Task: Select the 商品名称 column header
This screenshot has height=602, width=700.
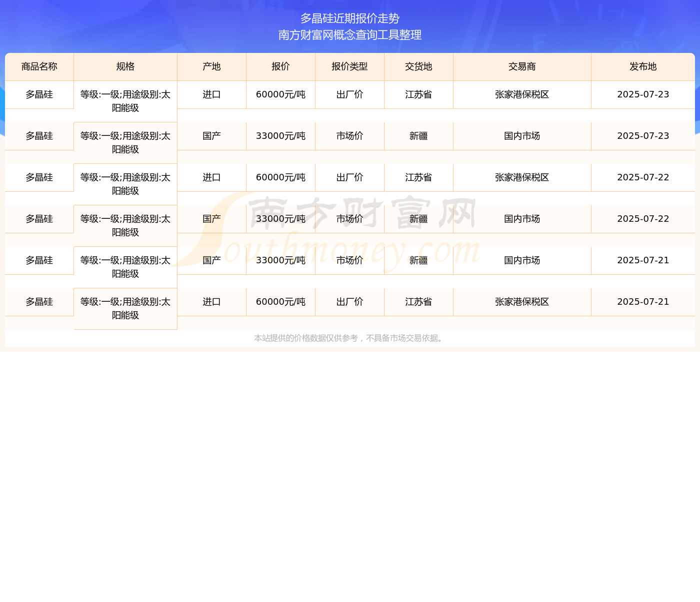Action: click(x=39, y=66)
